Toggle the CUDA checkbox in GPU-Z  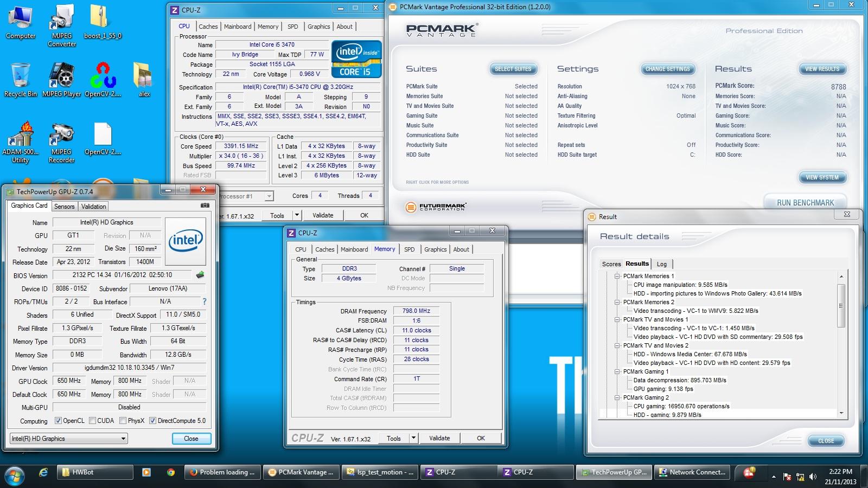coord(92,421)
